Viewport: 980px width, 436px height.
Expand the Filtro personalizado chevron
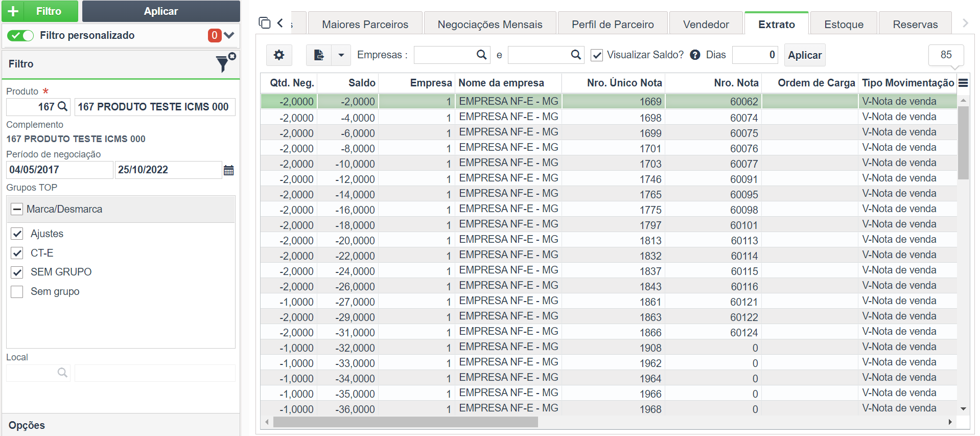click(229, 35)
